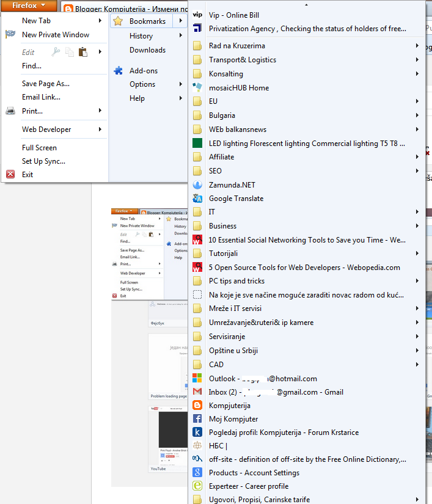Open the PC tips and tricks folder
Viewport: 432px width, 504px height.
(x=307, y=281)
